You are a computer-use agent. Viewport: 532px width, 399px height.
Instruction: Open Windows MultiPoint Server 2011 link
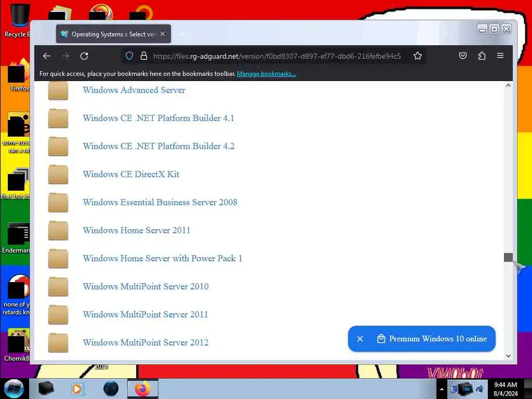pyautogui.click(x=145, y=314)
